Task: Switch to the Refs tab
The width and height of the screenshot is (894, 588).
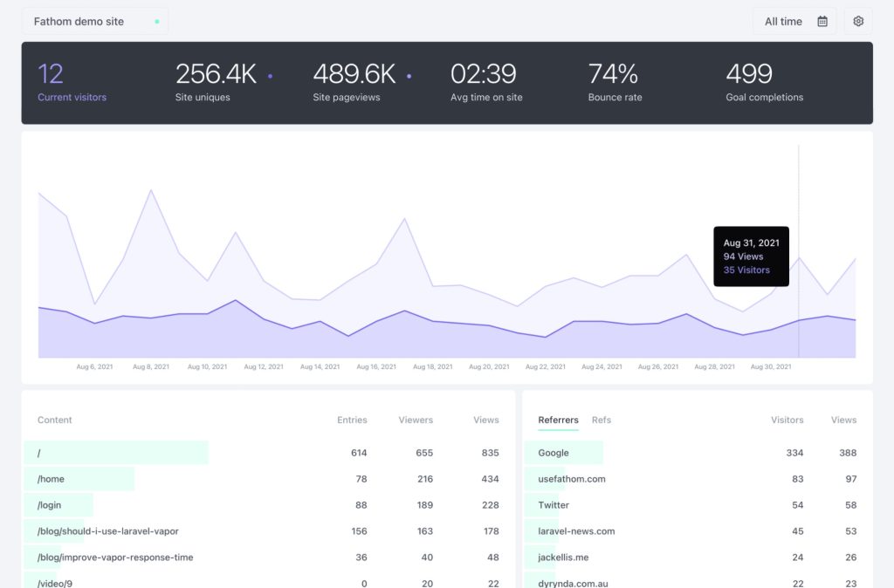Action: click(602, 420)
